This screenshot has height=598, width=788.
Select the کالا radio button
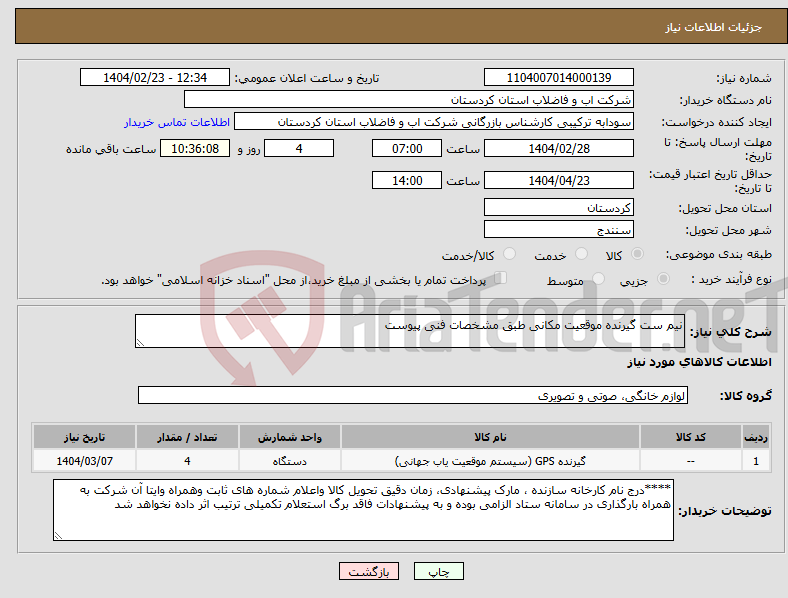click(x=637, y=254)
